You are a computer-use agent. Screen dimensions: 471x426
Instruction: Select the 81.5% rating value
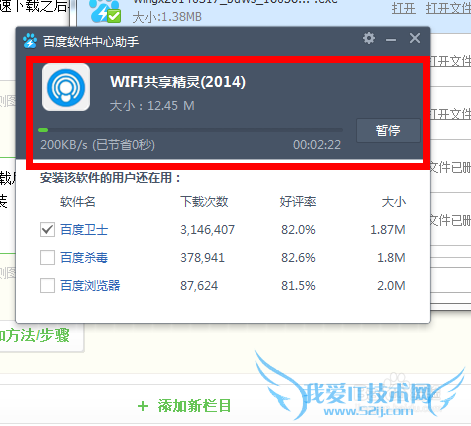pyautogui.click(x=298, y=286)
